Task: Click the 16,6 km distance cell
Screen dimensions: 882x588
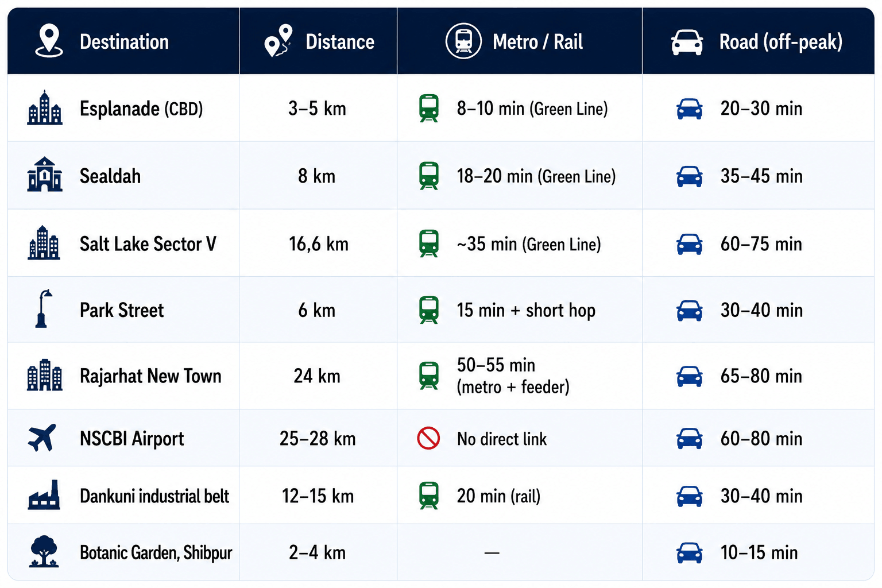Action: tap(319, 244)
